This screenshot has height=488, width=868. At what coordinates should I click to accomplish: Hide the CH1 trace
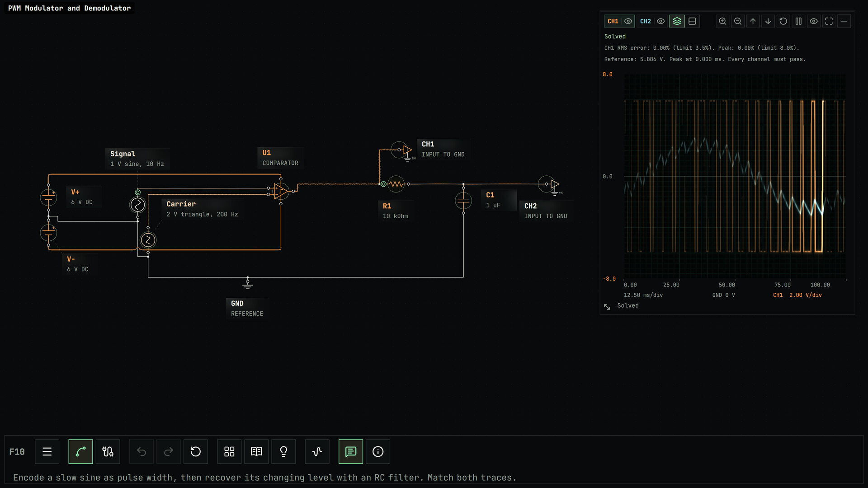tap(628, 21)
